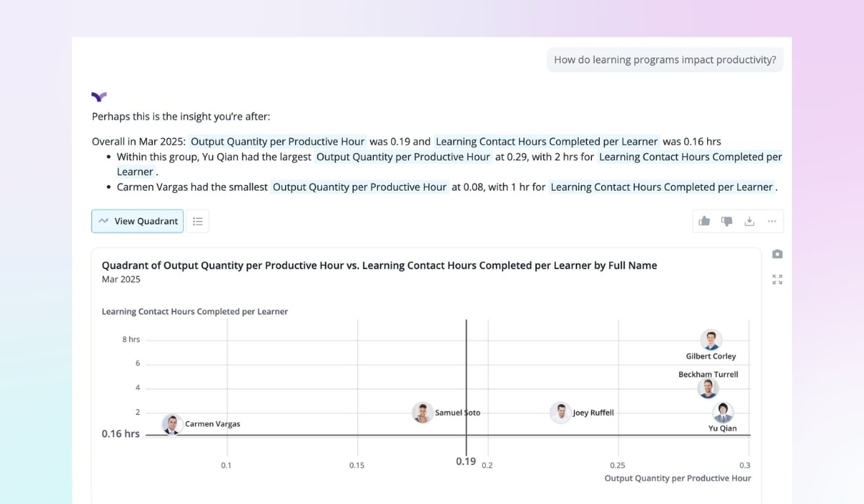Click the "Perhaps this is the insight" text
This screenshot has height=504, width=864.
181,117
